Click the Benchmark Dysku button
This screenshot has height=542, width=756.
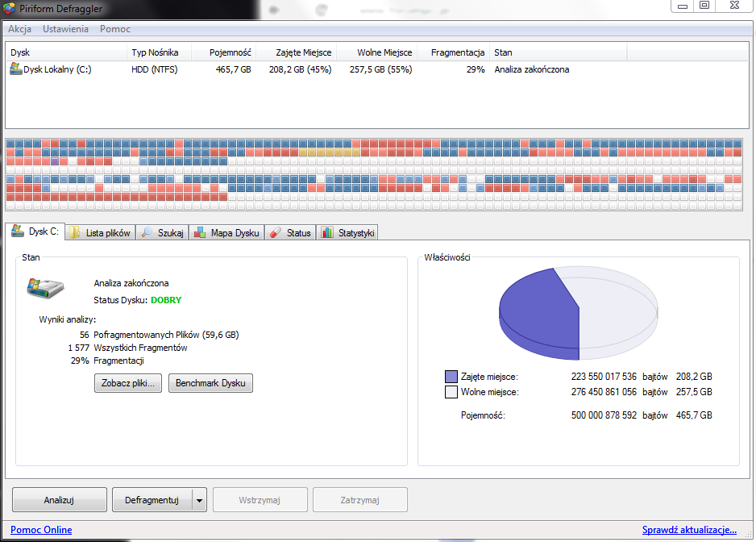tap(210, 383)
